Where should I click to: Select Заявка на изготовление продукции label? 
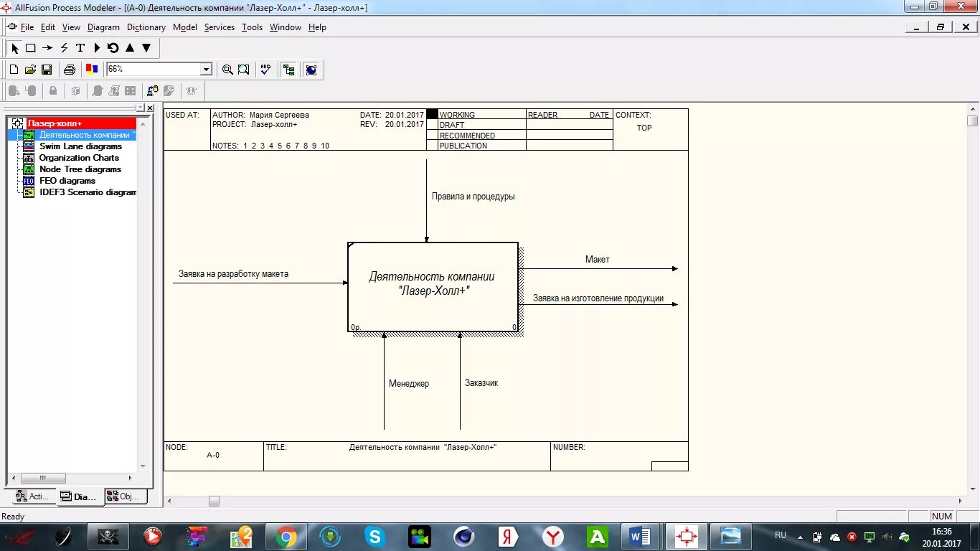point(598,298)
